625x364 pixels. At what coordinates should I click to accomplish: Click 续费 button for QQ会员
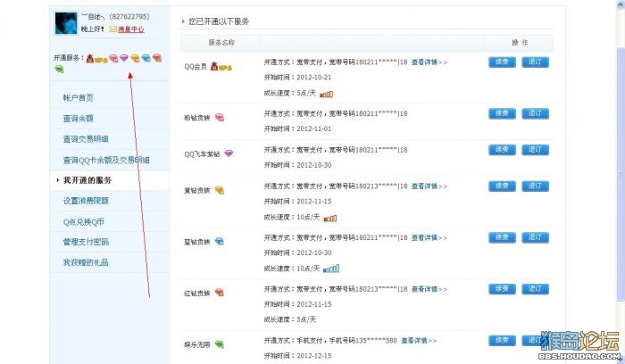click(502, 62)
